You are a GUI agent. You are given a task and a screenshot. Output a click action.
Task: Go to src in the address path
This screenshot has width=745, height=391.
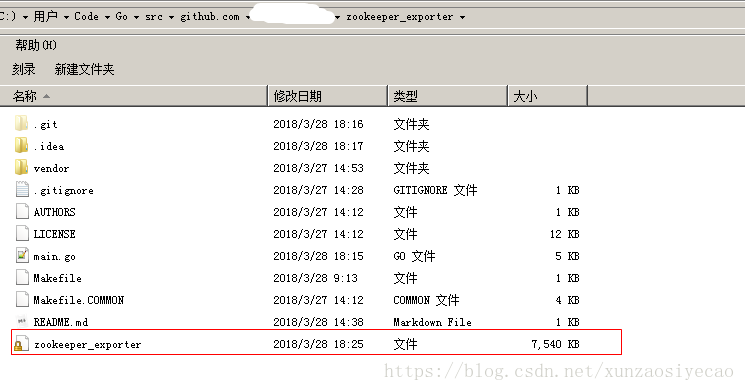[x=154, y=17]
